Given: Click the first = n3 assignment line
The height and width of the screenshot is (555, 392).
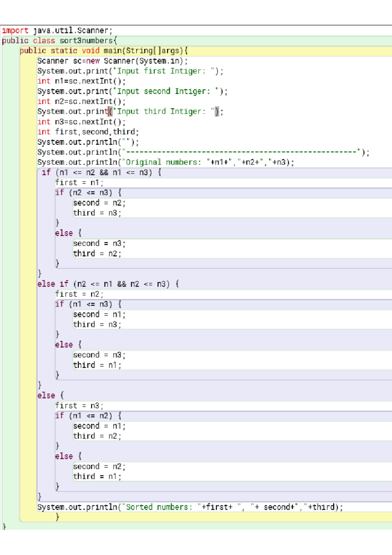Looking at the screenshot, I should (79, 406).
